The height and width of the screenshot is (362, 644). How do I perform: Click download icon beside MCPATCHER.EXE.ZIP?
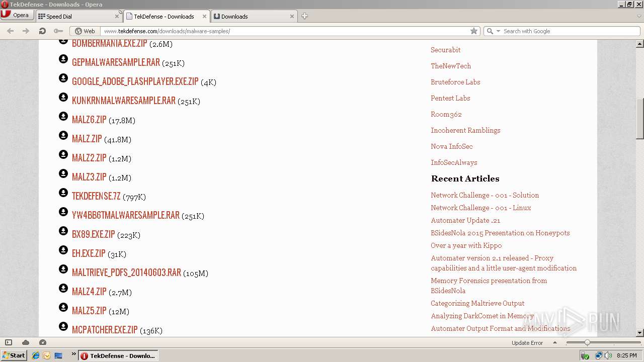click(x=63, y=326)
